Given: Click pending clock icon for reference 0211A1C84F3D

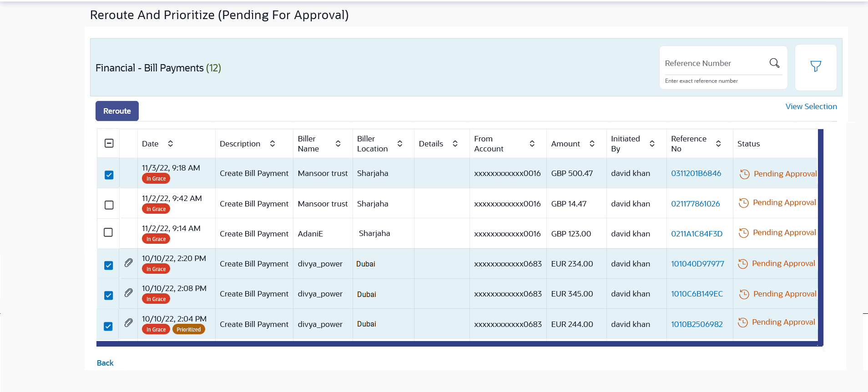Looking at the screenshot, I should coord(743,233).
